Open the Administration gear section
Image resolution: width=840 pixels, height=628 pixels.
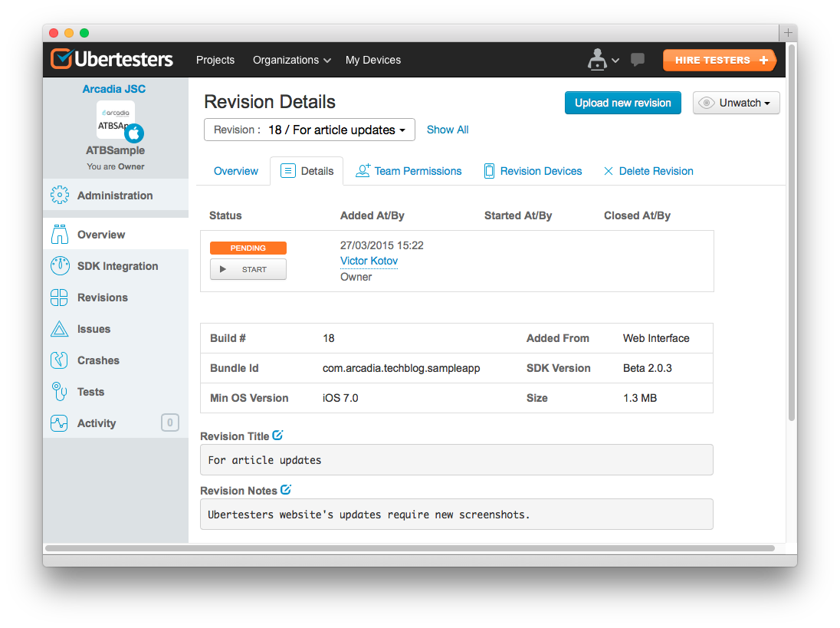pos(114,196)
